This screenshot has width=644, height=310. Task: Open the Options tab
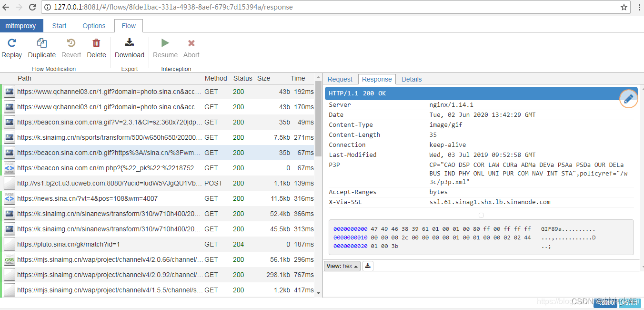(x=94, y=26)
